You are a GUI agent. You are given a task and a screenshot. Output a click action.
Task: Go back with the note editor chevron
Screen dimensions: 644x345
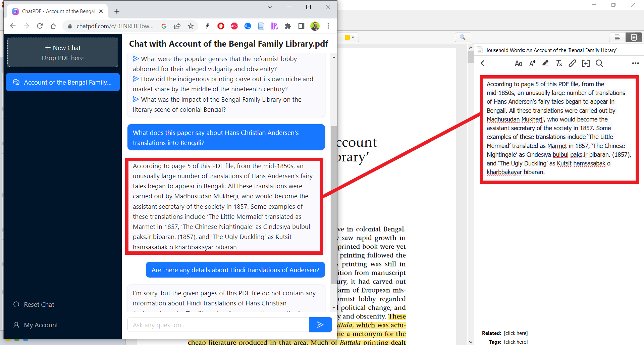click(483, 63)
